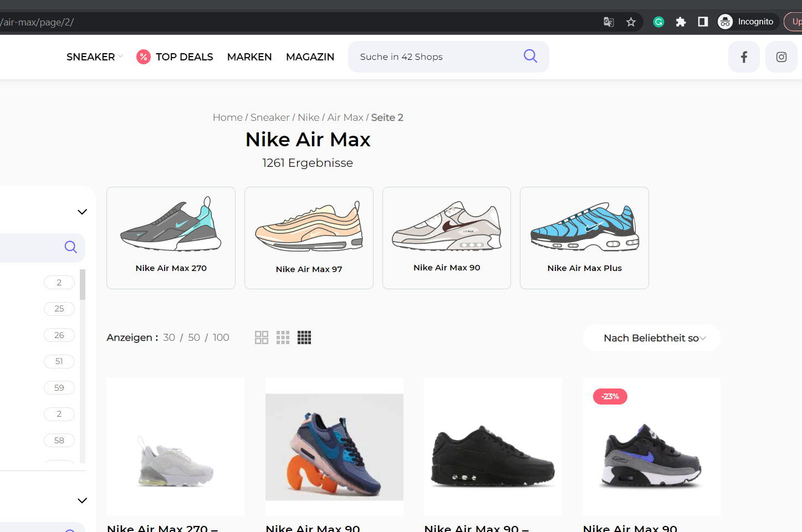Select the filter count badge '59'
Screen dimensions: 802x532
(59, 388)
